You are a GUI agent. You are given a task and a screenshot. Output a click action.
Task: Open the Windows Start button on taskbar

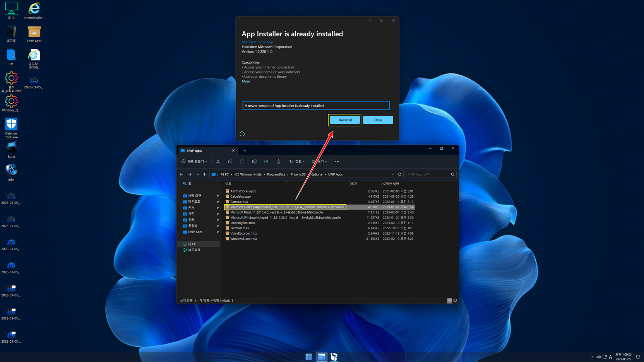pyautogui.click(x=309, y=357)
